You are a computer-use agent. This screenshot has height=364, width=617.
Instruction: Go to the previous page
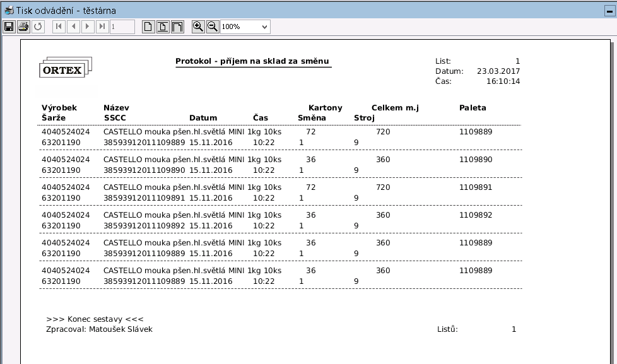73,26
